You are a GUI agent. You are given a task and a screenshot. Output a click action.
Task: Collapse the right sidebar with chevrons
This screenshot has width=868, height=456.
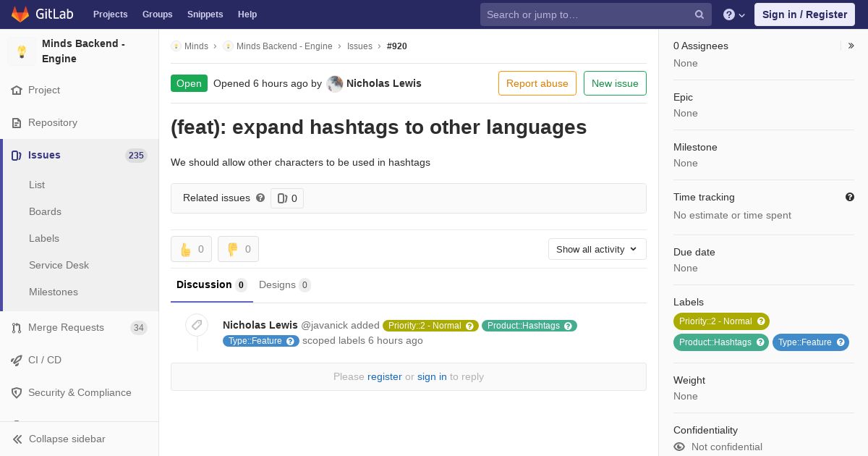coord(851,46)
